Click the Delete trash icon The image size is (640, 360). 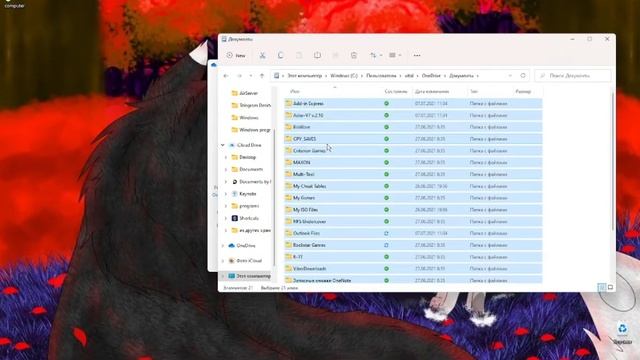click(354, 55)
